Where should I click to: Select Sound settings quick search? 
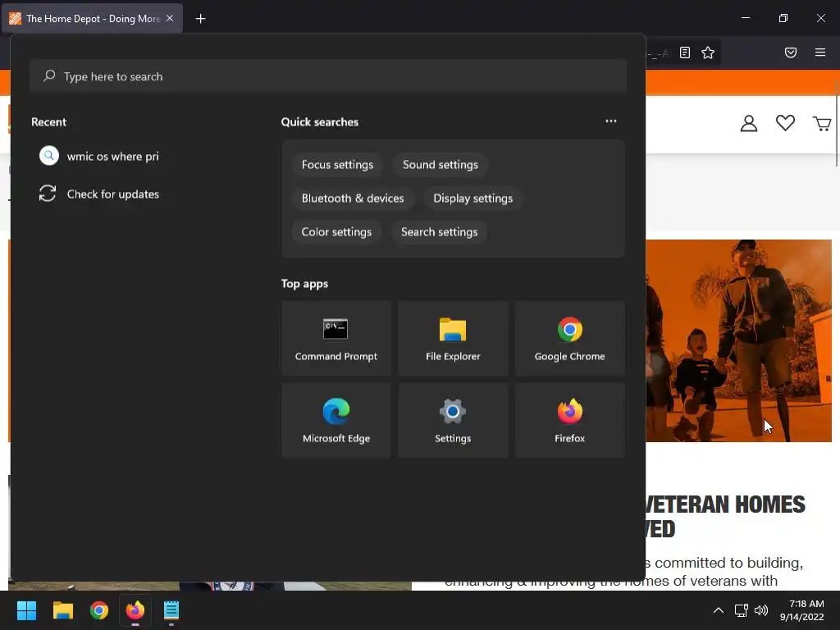[x=440, y=165]
